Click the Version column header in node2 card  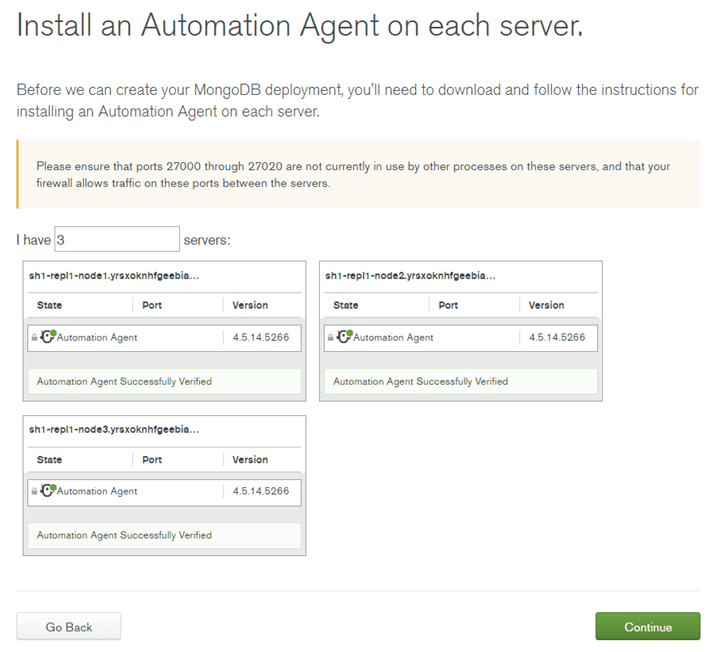click(x=546, y=305)
